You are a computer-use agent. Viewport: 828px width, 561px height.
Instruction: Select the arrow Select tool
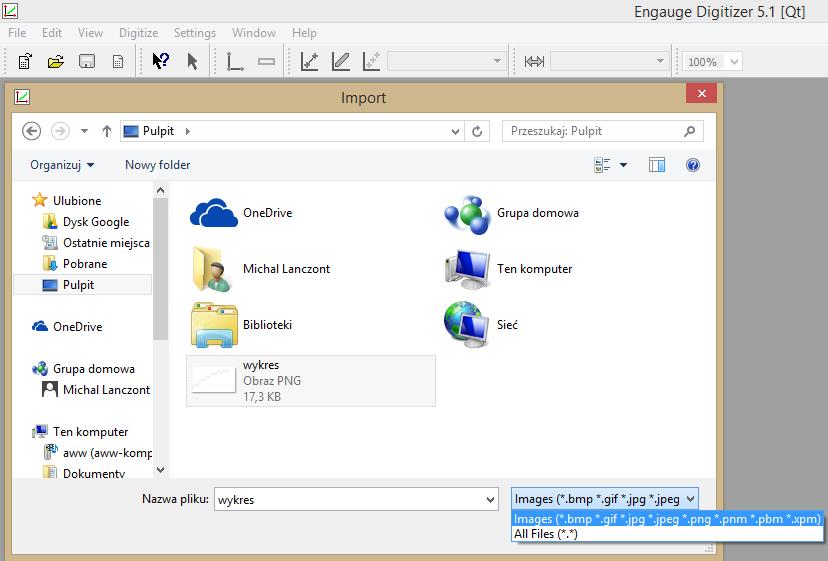click(x=192, y=61)
